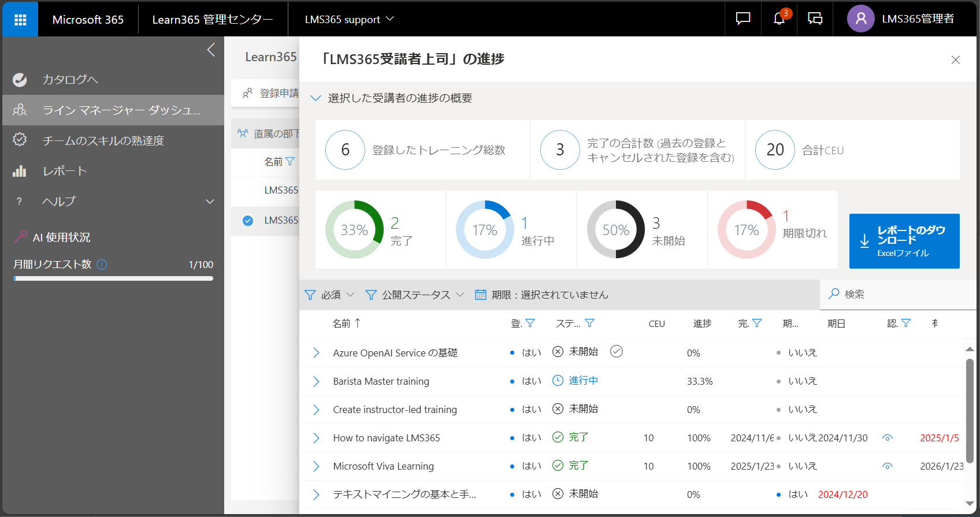Open notifications bell with badge 3

779,19
